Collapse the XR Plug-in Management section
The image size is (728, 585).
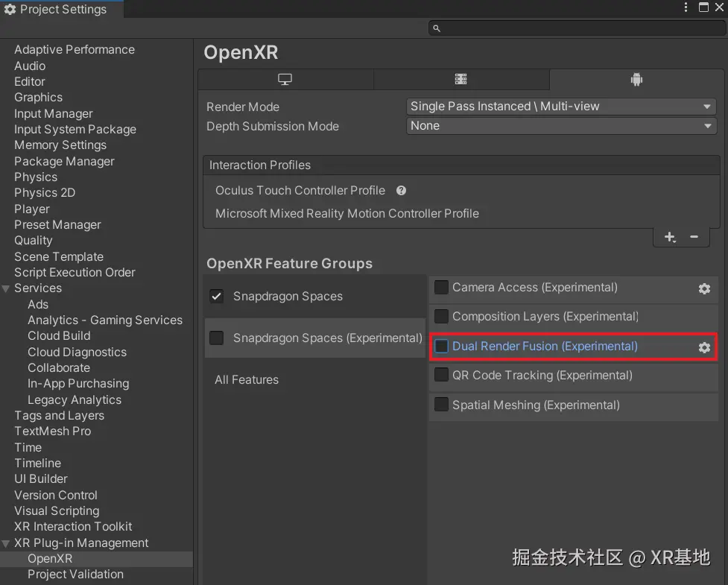pos(6,543)
